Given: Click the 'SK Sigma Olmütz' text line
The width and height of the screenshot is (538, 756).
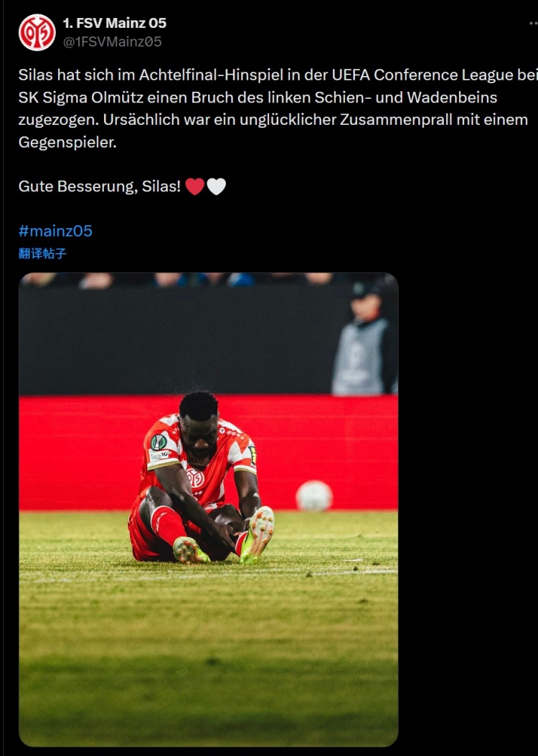Looking at the screenshot, I should tap(258, 98).
